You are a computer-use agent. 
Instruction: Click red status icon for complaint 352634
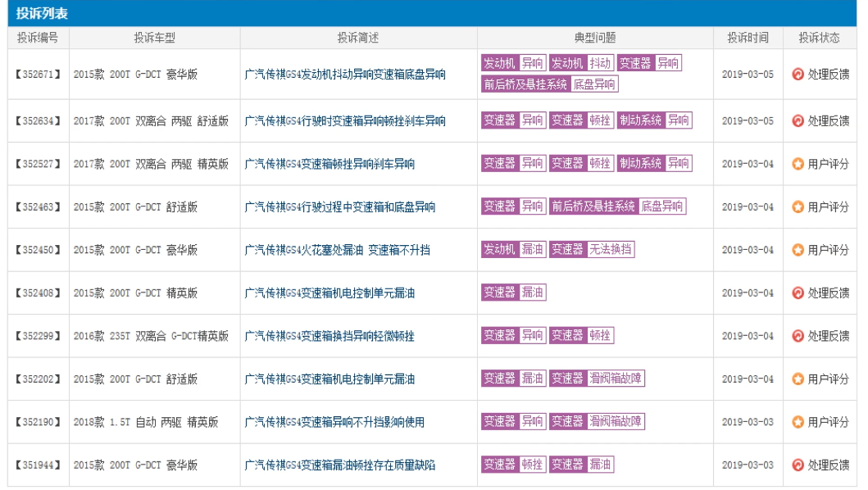point(798,121)
